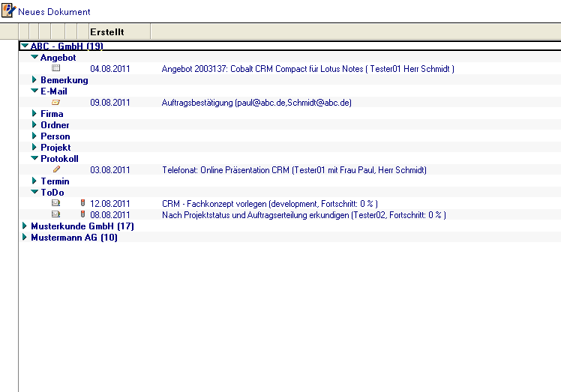Expand the Musterkunde GmbH (17) category
This screenshot has width=561, height=392.
point(25,226)
